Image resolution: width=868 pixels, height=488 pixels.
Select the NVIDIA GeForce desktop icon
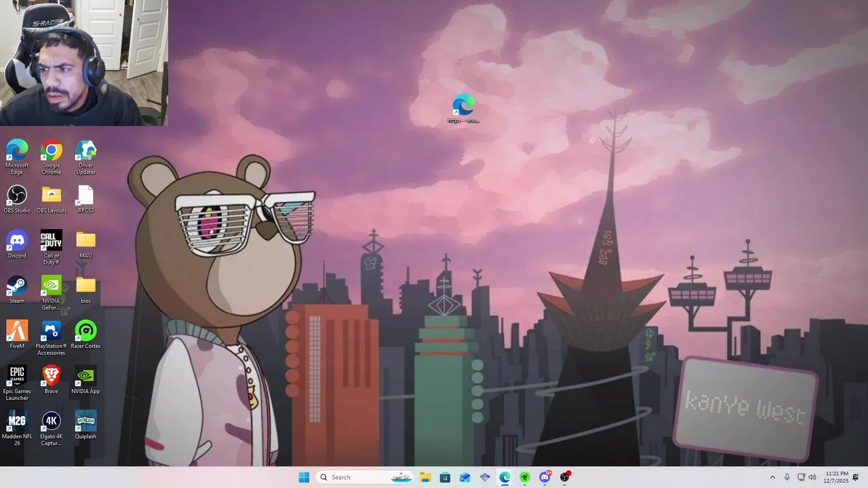coord(52,293)
